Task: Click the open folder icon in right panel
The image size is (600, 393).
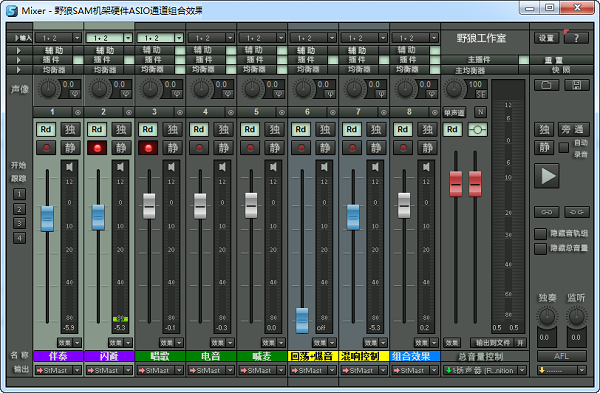Action: click(x=546, y=85)
